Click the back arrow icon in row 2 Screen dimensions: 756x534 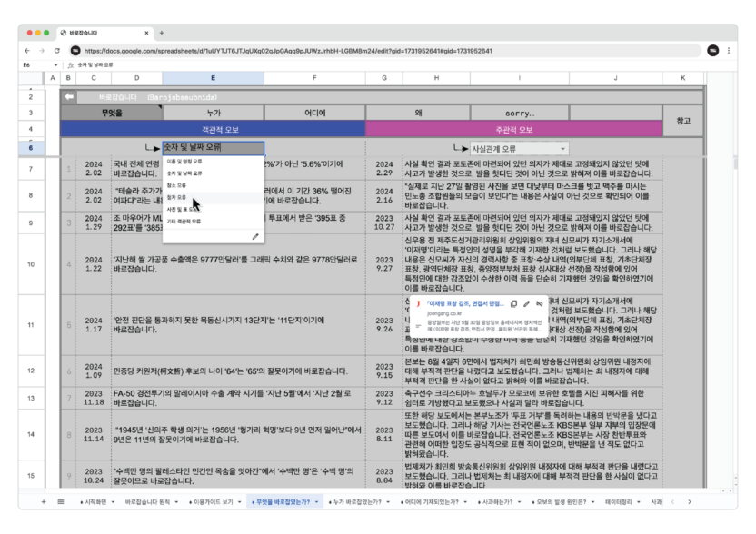tap(69, 96)
